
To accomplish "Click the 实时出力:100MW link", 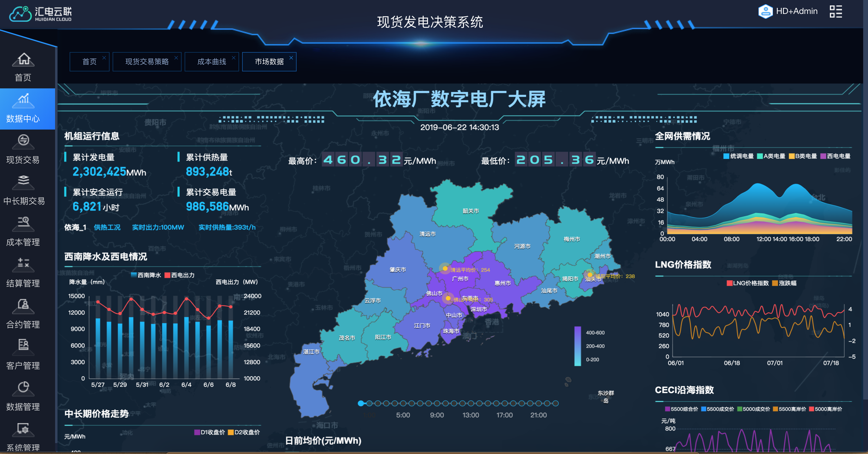I will (158, 227).
